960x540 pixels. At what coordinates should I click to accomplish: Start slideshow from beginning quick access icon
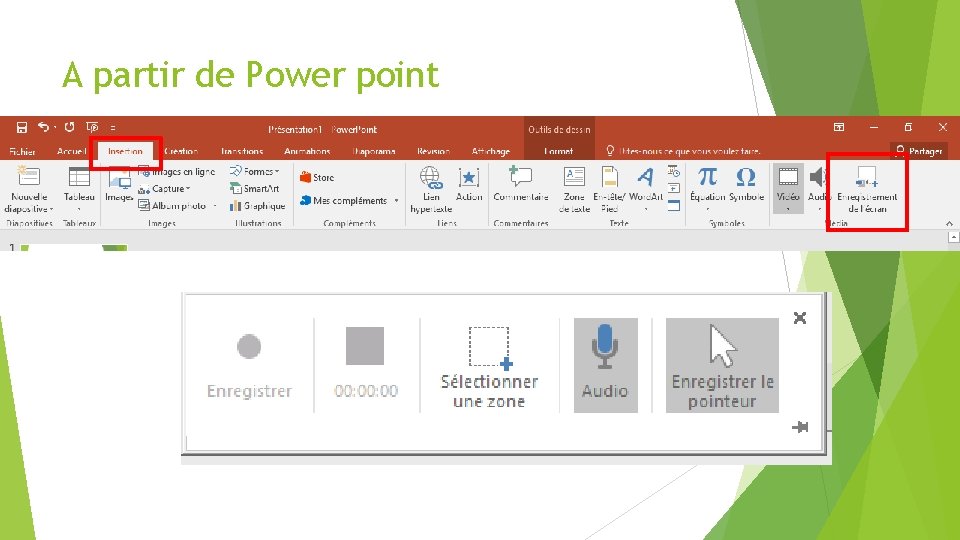(x=92, y=127)
